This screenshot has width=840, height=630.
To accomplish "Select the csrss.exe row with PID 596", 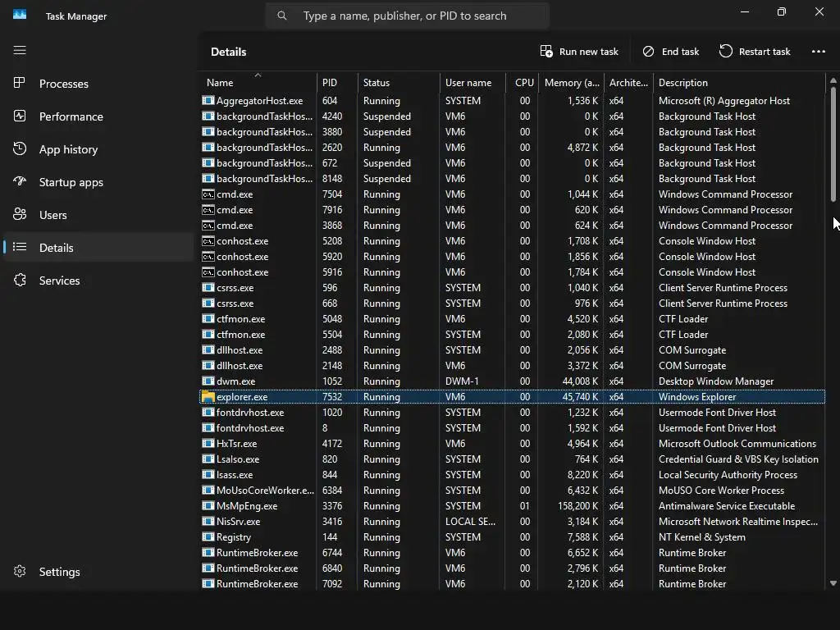I will (x=512, y=288).
